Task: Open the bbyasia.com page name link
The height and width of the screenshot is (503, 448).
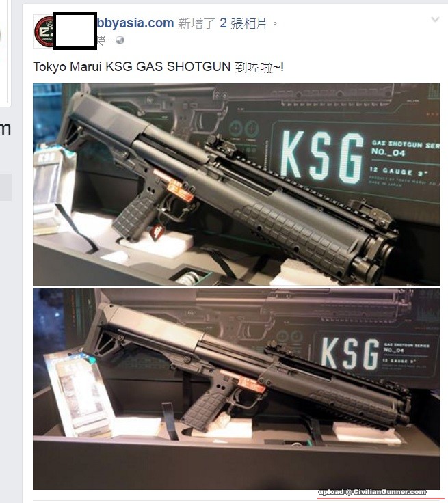Action: tap(135, 23)
